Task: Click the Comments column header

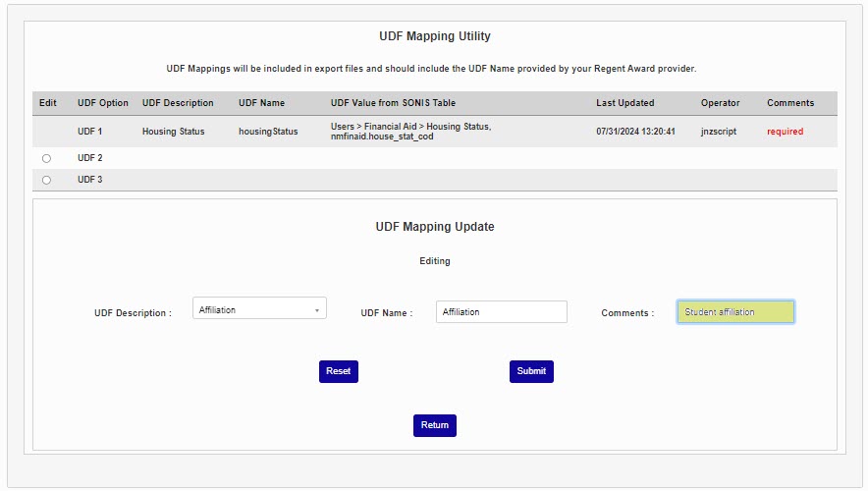Action: (790, 103)
